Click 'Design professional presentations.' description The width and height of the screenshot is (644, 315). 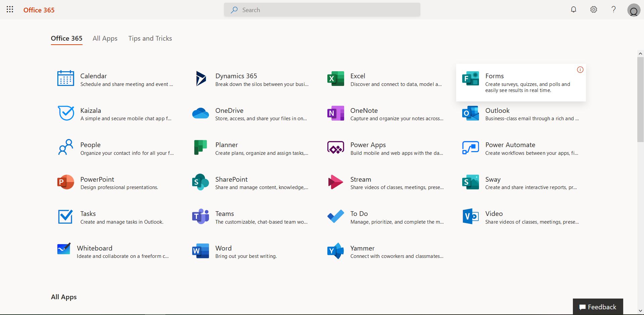[x=119, y=187]
